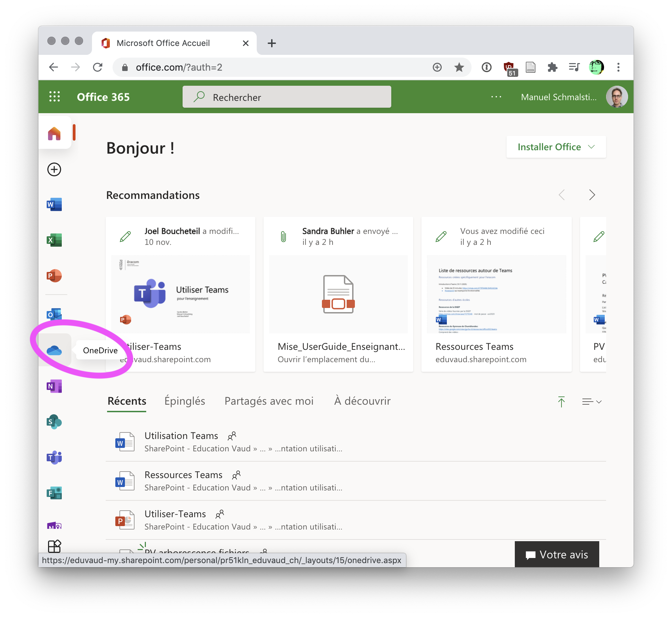Close the Microsoft Office Accueil tab
Screen dimensions: 672x618
tap(245, 43)
